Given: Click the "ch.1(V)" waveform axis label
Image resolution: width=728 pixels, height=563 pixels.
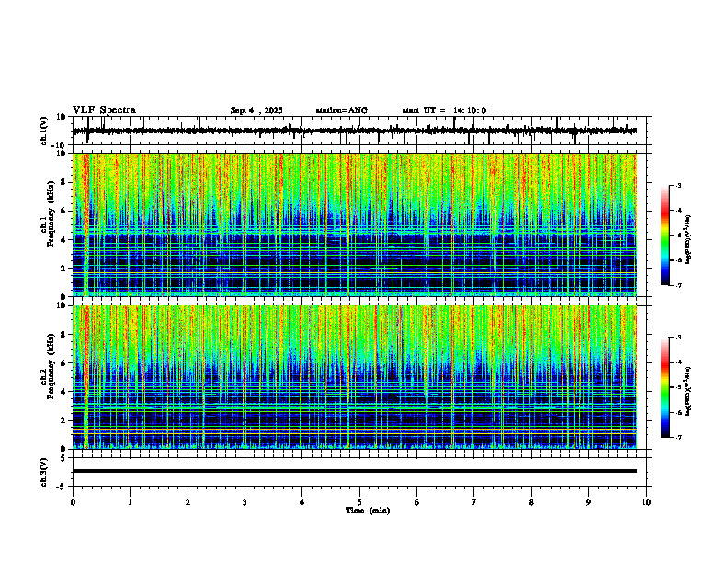Looking at the screenshot, I should 44,131.
